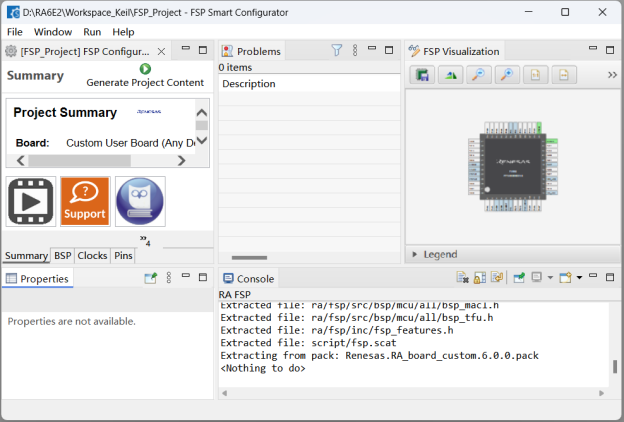Toggle Console scroll lock
624x422 pixels.
[480, 277]
